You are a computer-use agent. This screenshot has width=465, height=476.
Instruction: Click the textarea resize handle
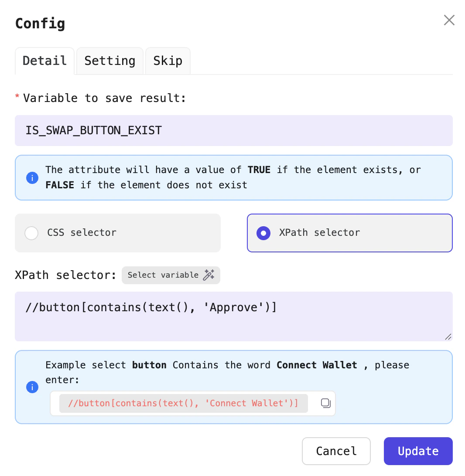(448, 336)
